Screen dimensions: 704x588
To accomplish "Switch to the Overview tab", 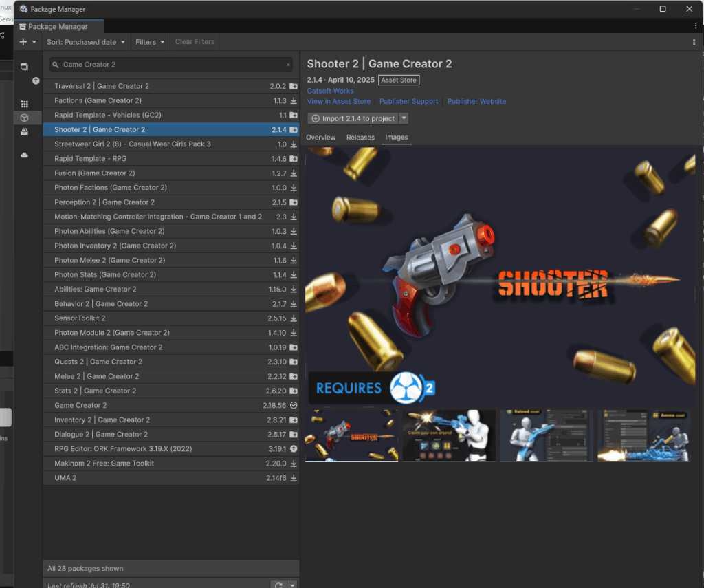I will click(320, 138).
